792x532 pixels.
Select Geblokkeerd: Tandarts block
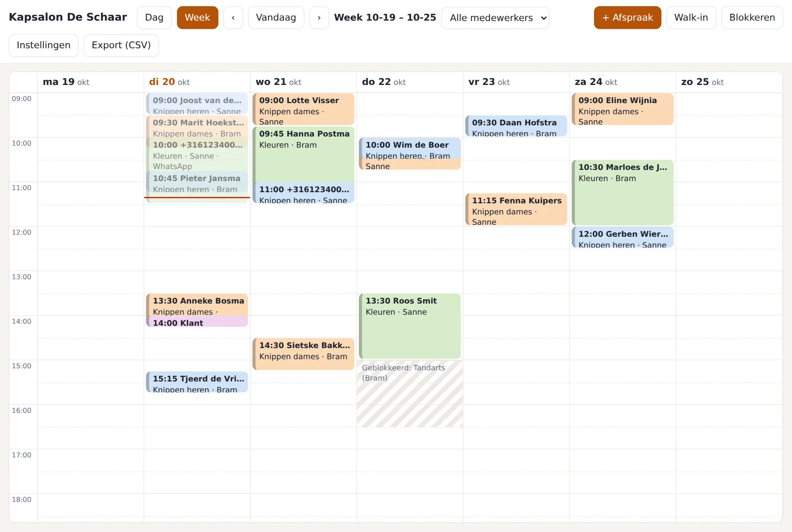[410, 394]
